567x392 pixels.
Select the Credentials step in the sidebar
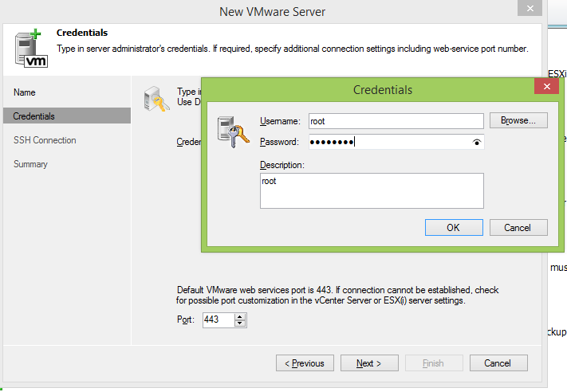click(34, 116)
